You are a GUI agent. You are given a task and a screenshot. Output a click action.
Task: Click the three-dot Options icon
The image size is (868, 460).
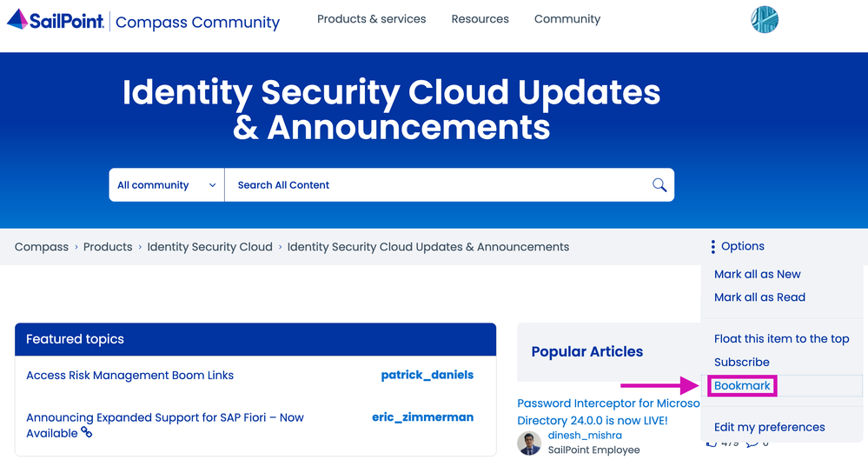click(x=712, y=247)
